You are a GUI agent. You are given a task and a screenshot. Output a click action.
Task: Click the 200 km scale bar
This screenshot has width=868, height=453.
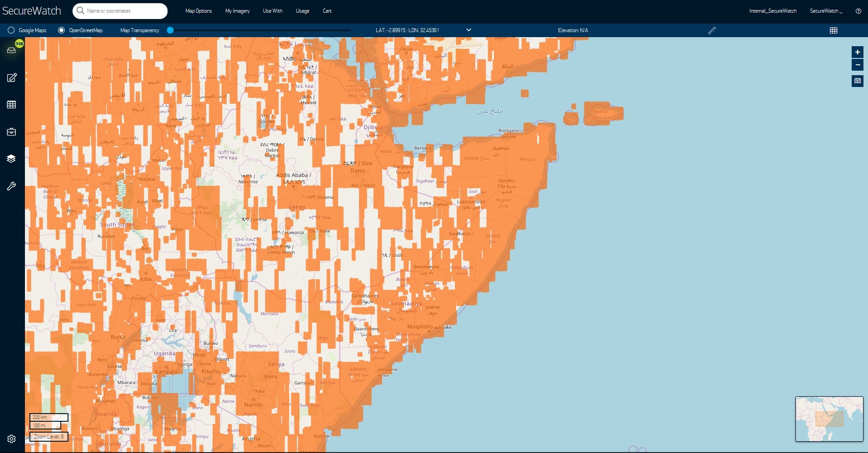pos(49,417)
